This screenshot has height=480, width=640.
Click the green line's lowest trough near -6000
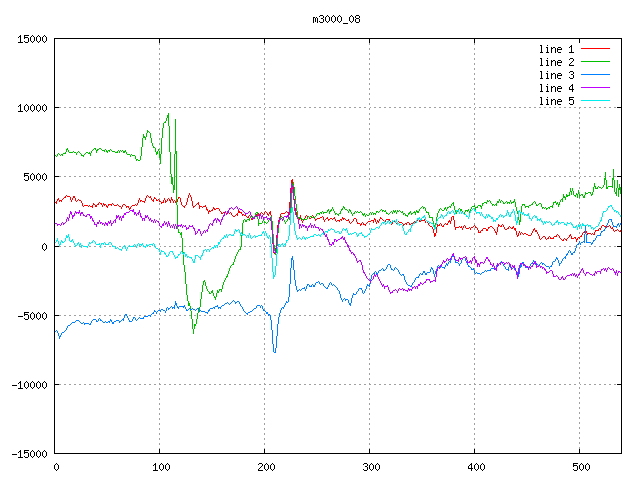point(194,331)
